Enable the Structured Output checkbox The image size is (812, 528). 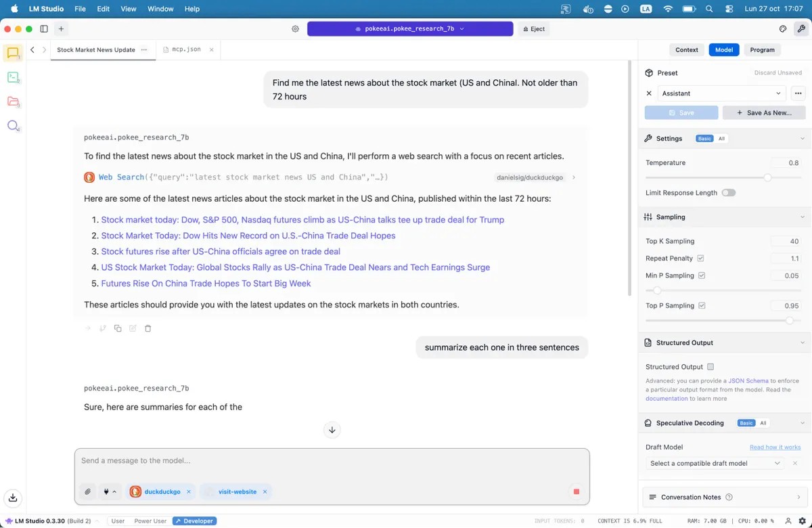[710, 367]
